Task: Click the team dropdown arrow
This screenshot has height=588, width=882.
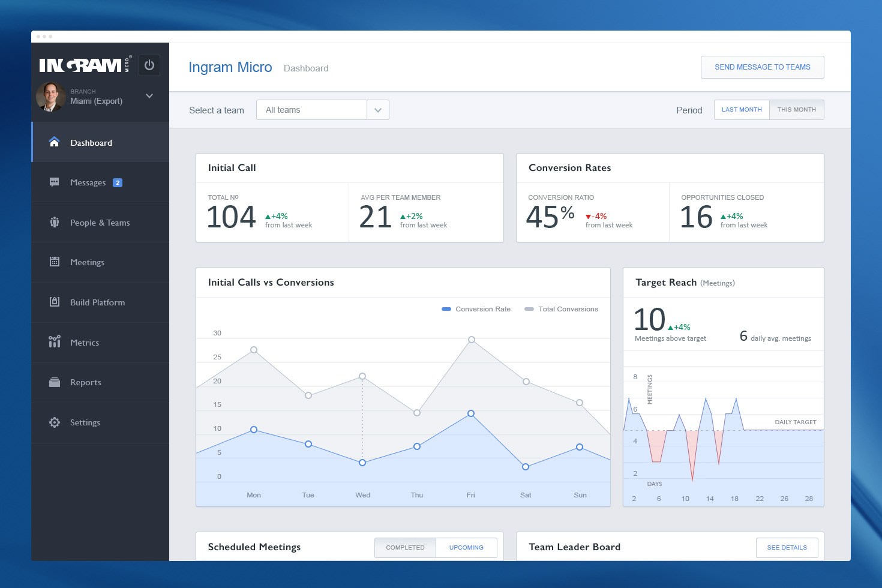Action: point(378,110)
